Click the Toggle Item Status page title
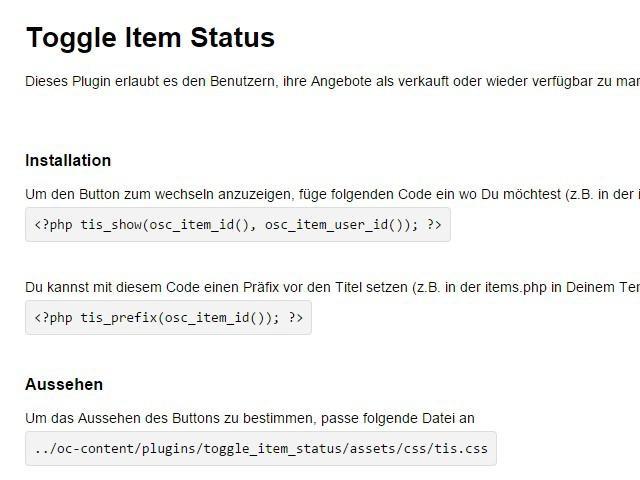Viewport: 640px width, 480px height. point(150,38)
